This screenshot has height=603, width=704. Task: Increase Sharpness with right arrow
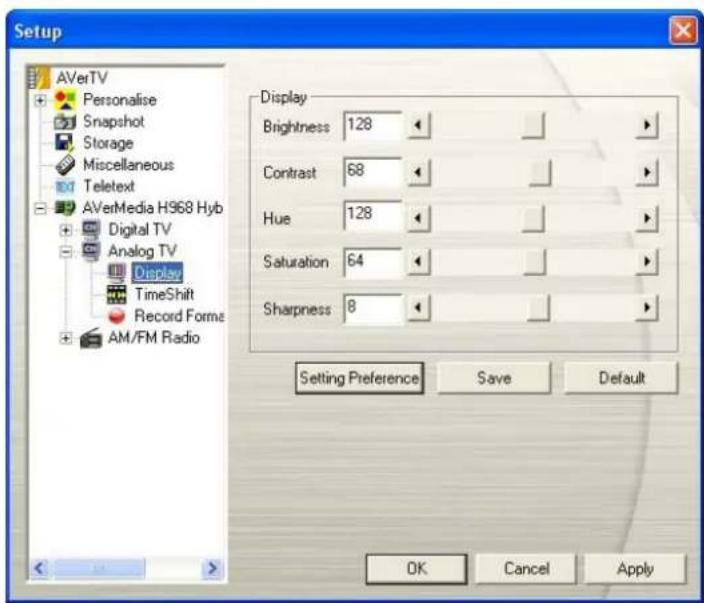[647, 308]
